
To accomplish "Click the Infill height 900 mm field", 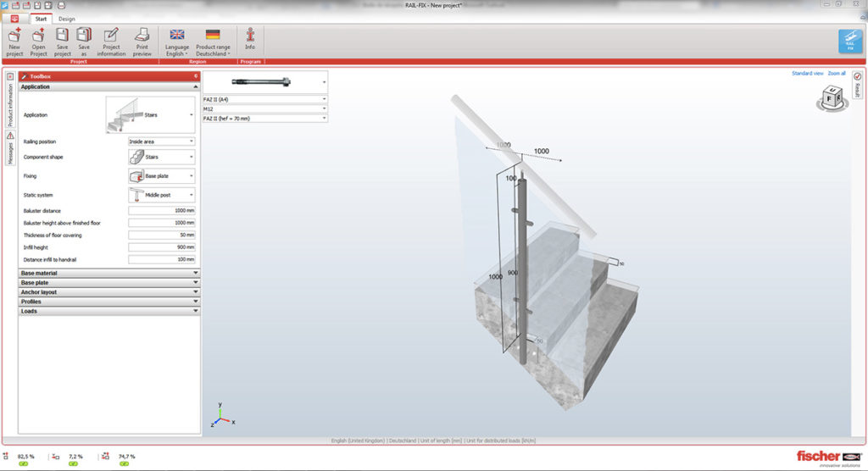I will (161, 247).
